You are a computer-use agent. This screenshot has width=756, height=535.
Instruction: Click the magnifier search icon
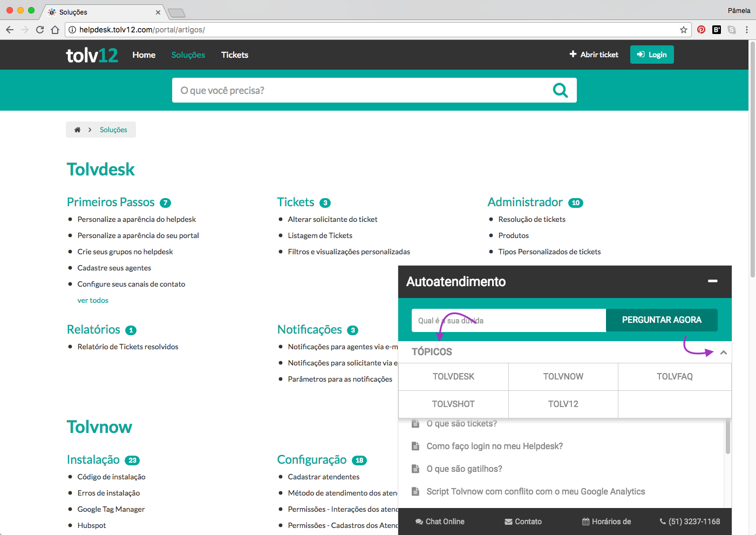pos(561,90)
